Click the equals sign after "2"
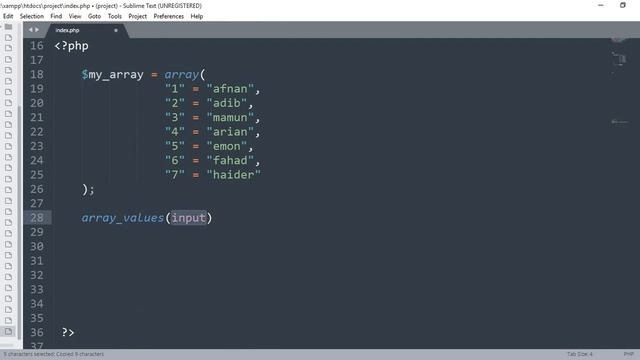Image resolution: width=640 pixels, height=360 pixels. 196,103
